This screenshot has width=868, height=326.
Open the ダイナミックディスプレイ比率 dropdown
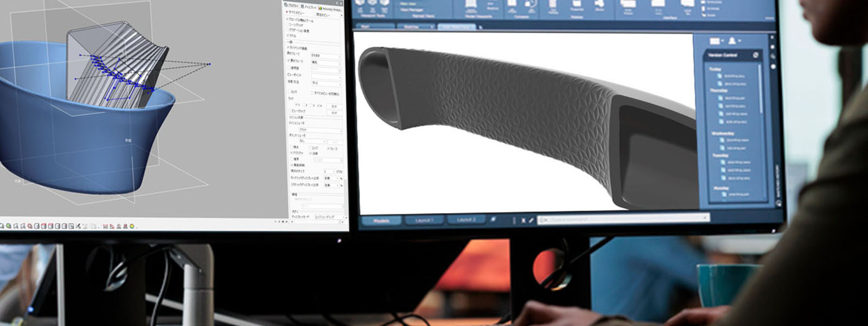click(331, 178)
